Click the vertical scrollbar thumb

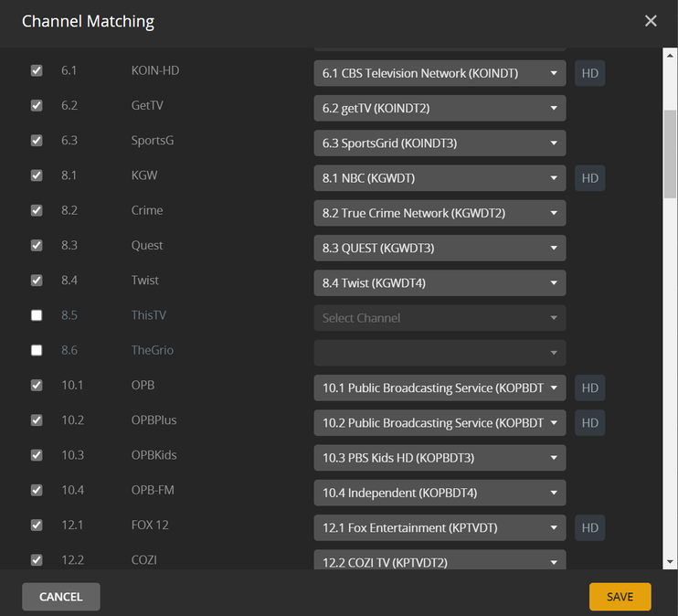(670, 155)
